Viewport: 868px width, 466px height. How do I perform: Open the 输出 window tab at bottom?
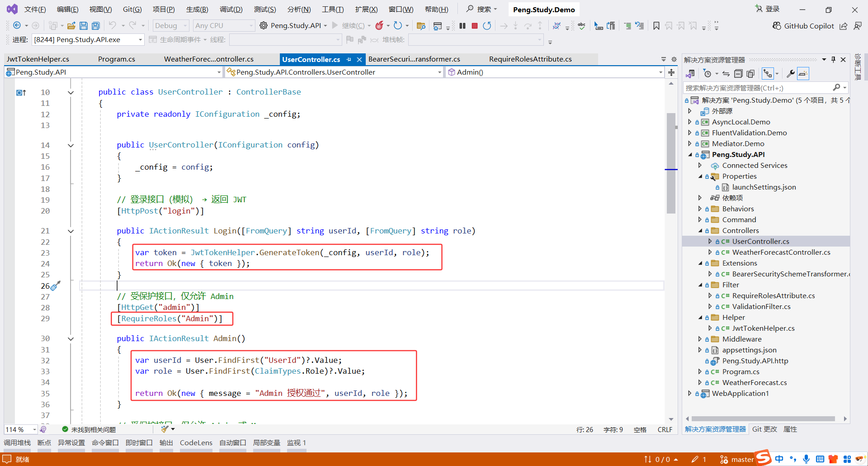click(x=166, y=443)
